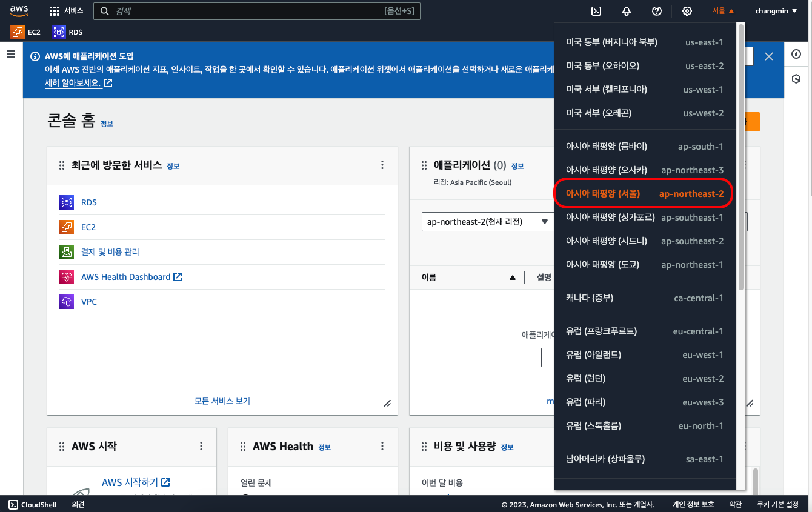812x512 pixels.
Task: Select 남아메리카 (상파울루) sa-east-1 region
Action: (x=645, y=459)
